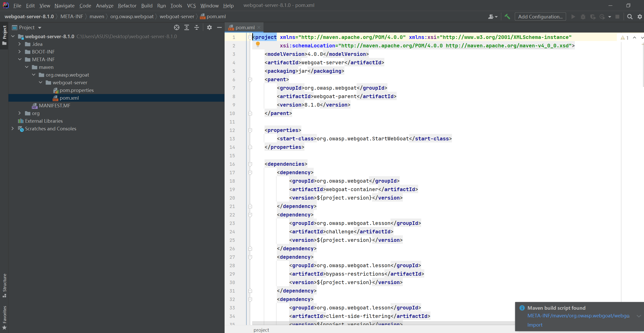Click the Build project hammer icon
Viewport: 644px width, 333px height.
tap(507, 17)
